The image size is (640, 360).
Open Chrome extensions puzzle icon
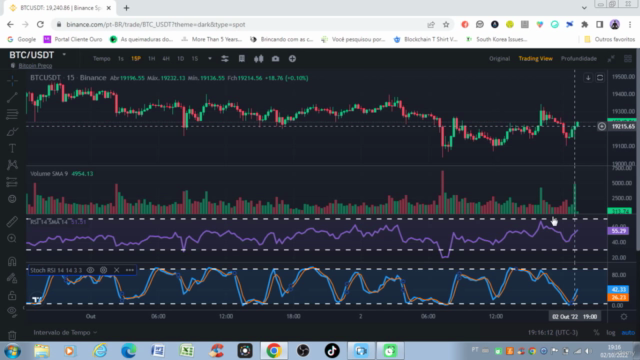click(584, 24)
